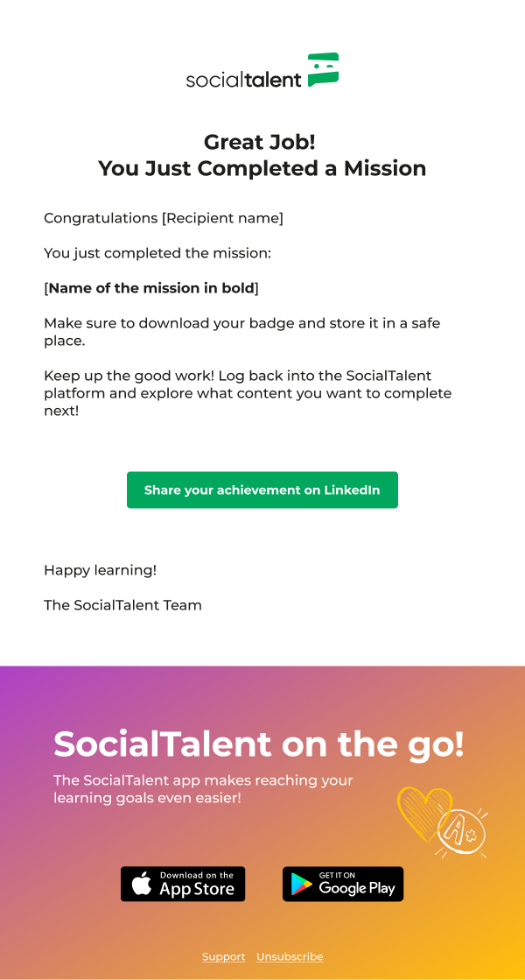
Task: Click the app learning goals subtitle text
Action: tap(203, 789)
